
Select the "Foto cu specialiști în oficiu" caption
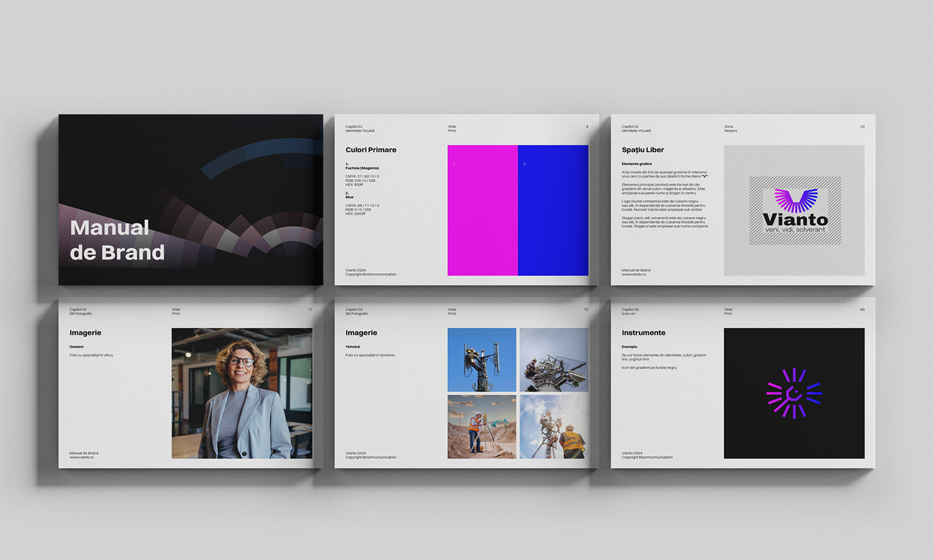pos(91,355)
